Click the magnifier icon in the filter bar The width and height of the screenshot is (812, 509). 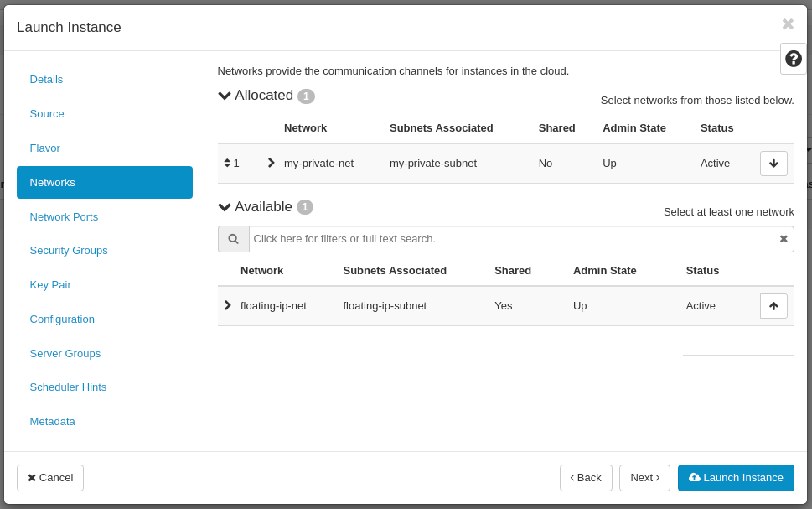pyautogui.click(x=233, y=239)
